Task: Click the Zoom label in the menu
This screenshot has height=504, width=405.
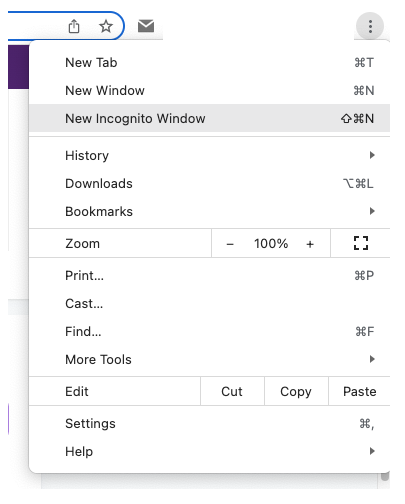Action: (82, 244)
